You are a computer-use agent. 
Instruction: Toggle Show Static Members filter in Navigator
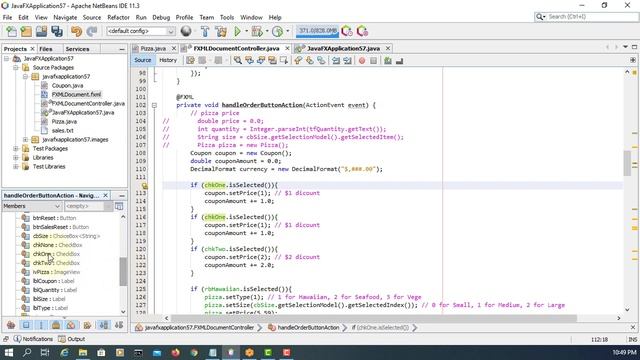[x=41, y=325]
